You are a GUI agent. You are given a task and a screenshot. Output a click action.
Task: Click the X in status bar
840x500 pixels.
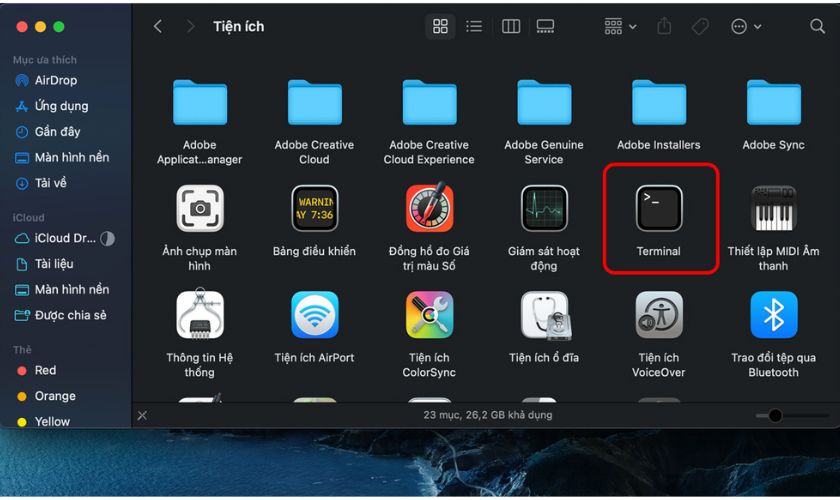[x=142, y=415]
